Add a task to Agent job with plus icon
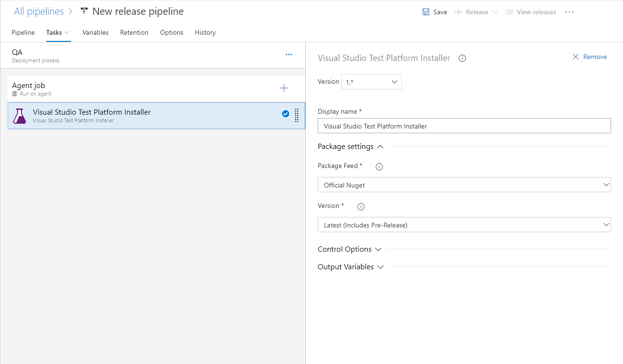This screenshot has height=364, width=623. 283,88
